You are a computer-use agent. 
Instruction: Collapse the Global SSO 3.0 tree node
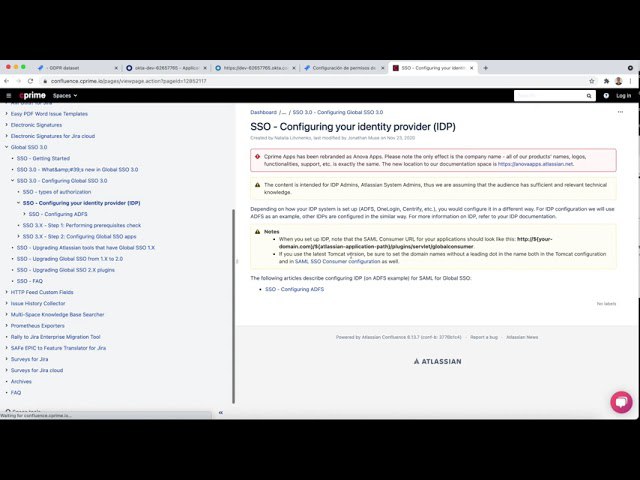[x=7, y=147]
